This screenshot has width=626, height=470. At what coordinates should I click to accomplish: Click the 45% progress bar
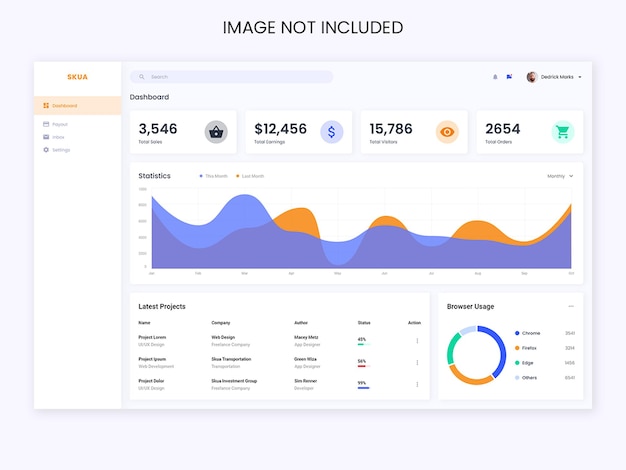[364, 344]
